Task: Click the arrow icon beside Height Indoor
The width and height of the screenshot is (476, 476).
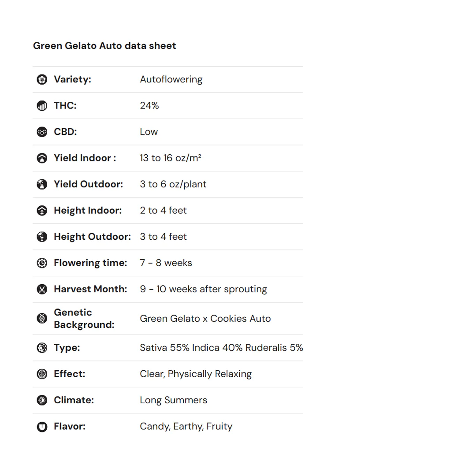Action: point(42,211)
